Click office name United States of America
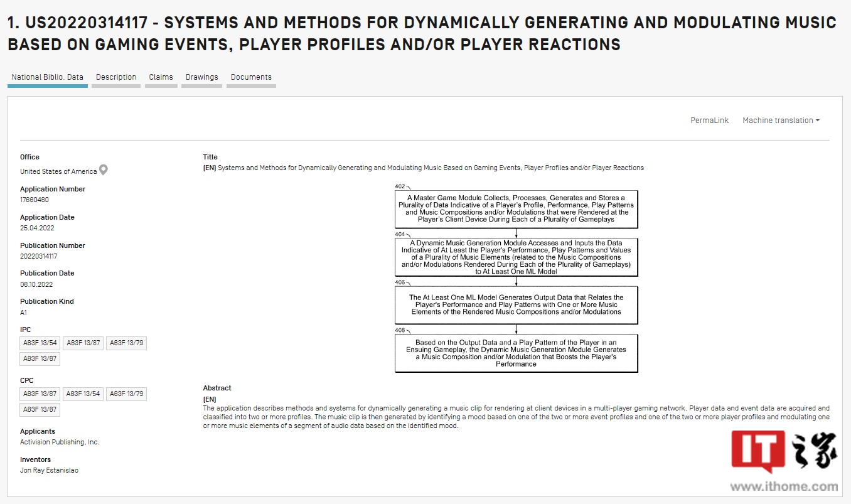Image resolution: width=851 pixels, height=504 pixels. click(x=58, y=171)
